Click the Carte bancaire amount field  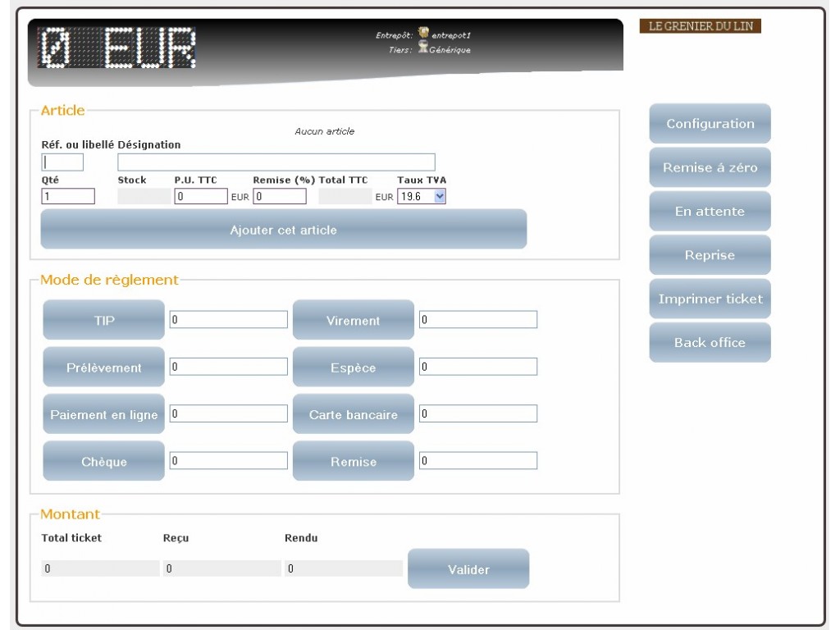478,413
